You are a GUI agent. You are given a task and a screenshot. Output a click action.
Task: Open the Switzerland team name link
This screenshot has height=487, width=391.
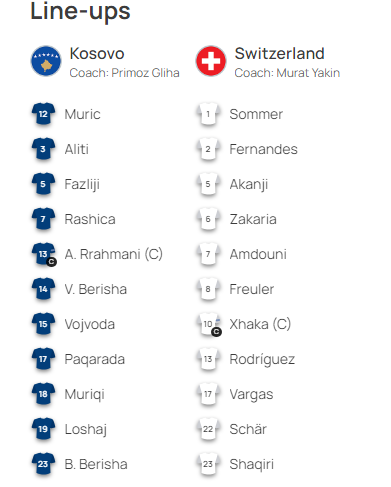pyautogui.click(x=279, y=54)
